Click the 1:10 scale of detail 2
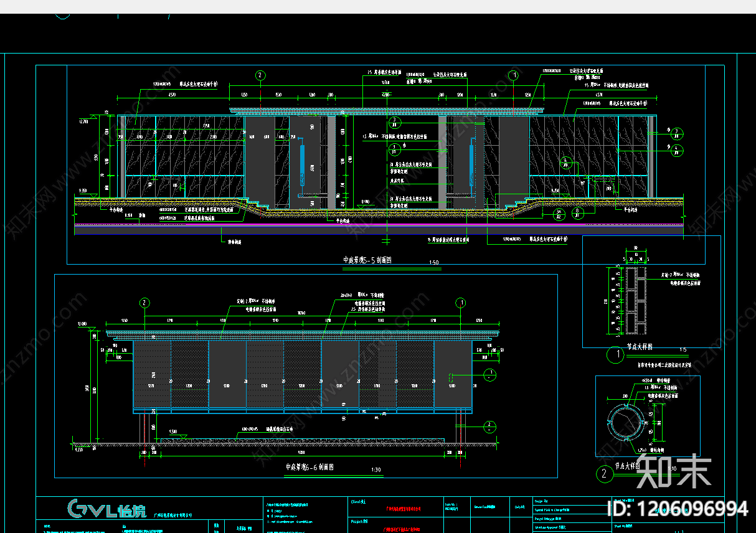The image size is (756, 533). click(671, 468)
